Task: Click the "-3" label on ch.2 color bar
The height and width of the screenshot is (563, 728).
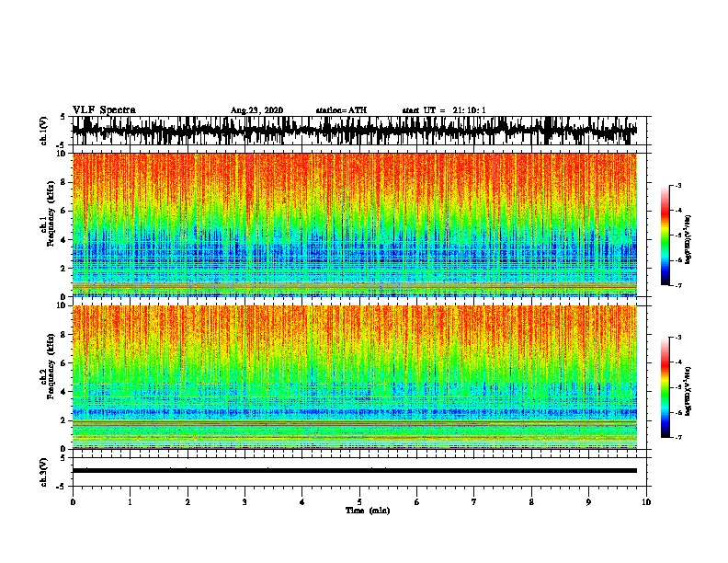Action: click(x=678, y=338)
